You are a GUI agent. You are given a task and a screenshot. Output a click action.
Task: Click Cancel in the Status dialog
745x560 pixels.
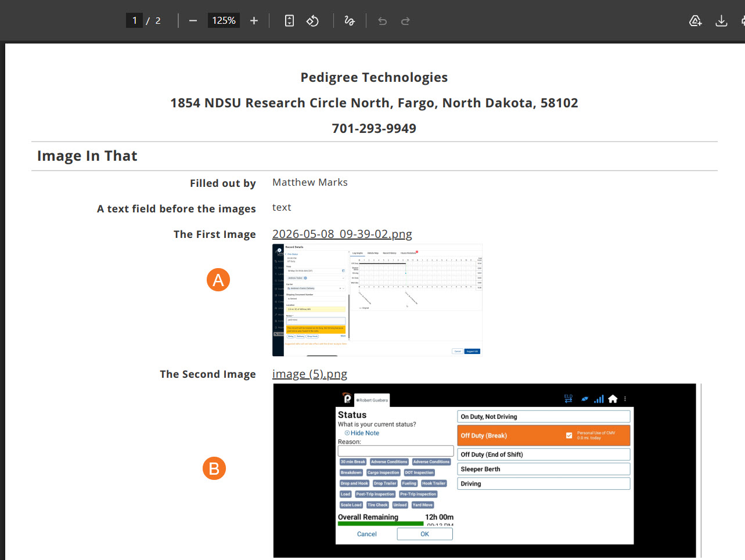tap(366, 534)
